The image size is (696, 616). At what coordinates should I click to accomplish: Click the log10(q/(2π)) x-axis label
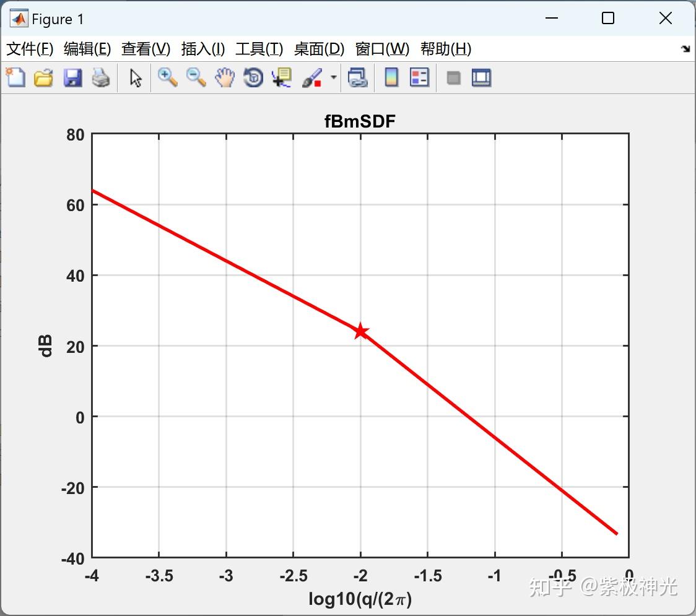(x=360, y=599)
